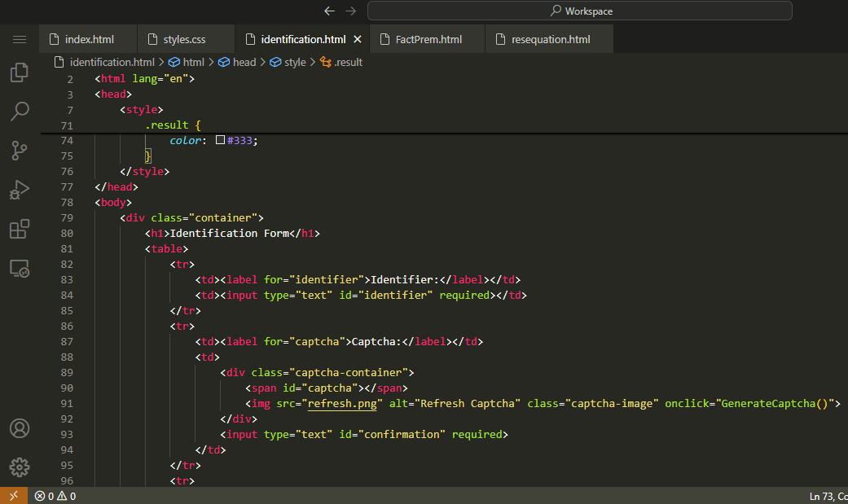
Task: Open the Manage settings gear
Action: coord(20,467)
